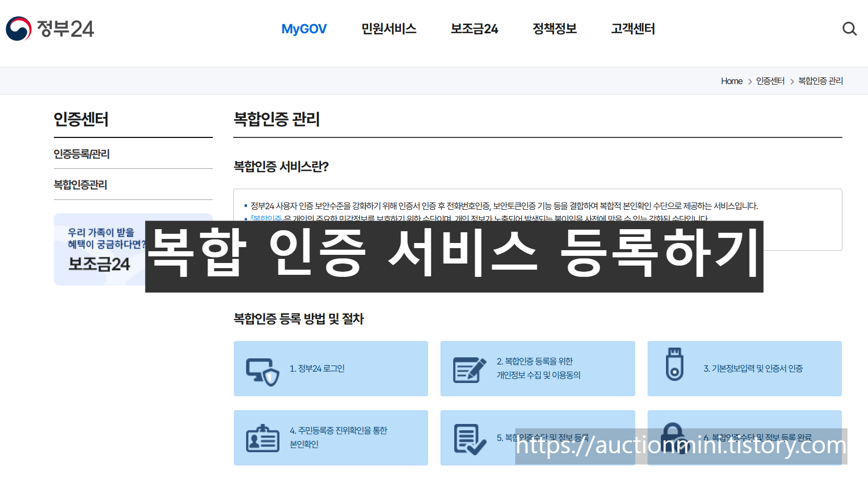The height and width of the screenshot is (485, 868).
Task: Click the ID card icon for step 4
Action: pyautogui.click(x=263, y=438)
